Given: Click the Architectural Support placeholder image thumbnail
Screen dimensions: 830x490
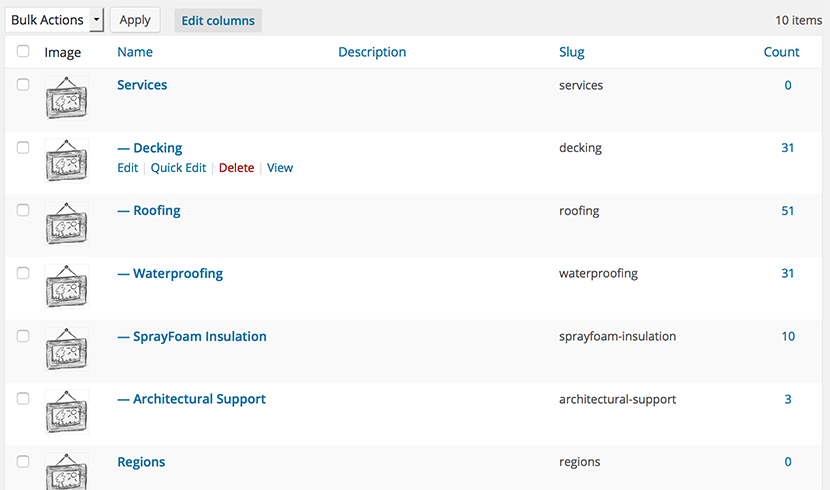Looking at the screenshot, I should (x=67, y=412).
